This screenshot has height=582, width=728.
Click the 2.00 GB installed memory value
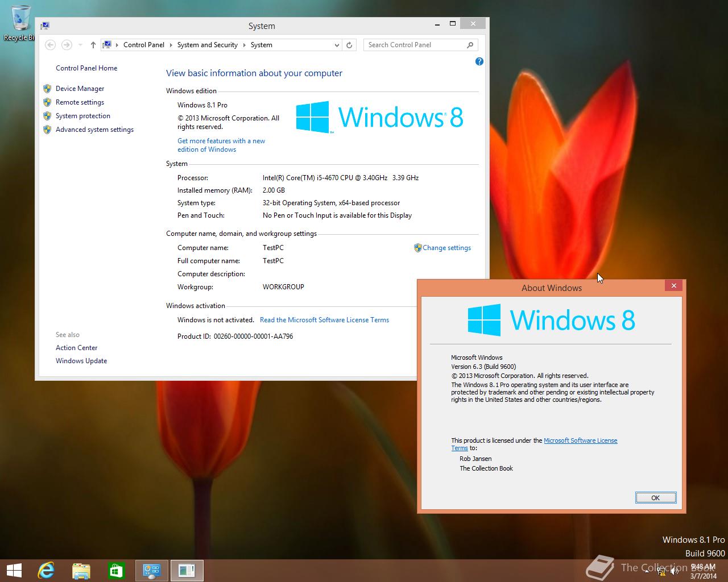(274, 190)
